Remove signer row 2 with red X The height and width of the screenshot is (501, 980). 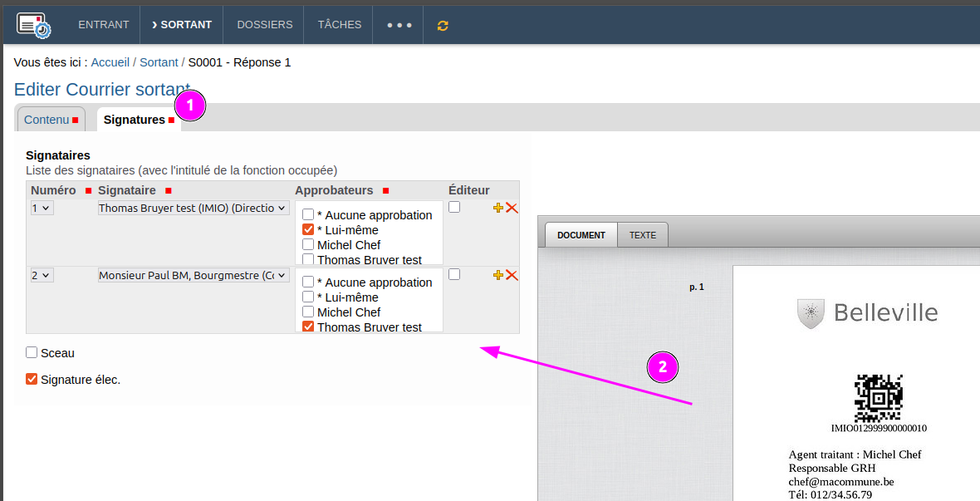pos(512,275)
